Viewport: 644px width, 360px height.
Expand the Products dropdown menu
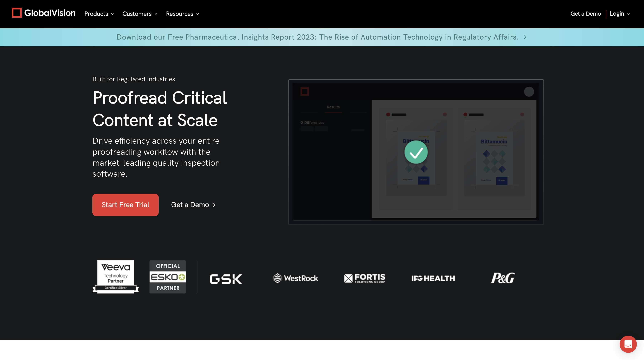click(x=99, y=14)
